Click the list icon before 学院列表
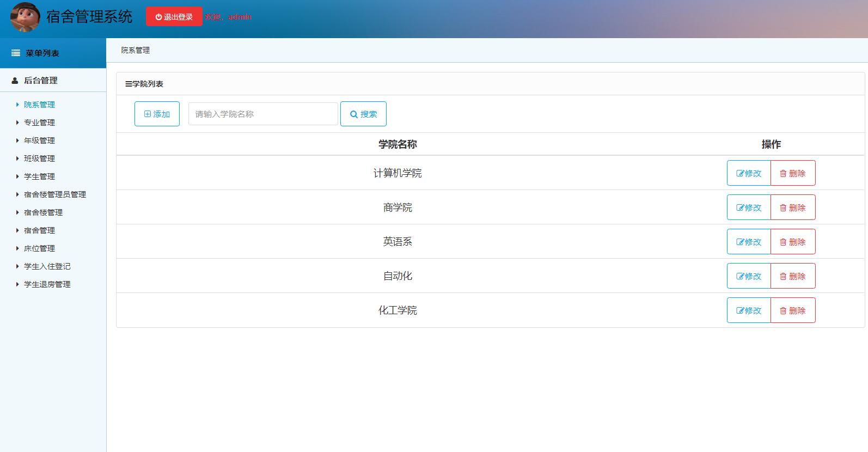The height and width of the screenshot is (452, 868). coord(129,84)
